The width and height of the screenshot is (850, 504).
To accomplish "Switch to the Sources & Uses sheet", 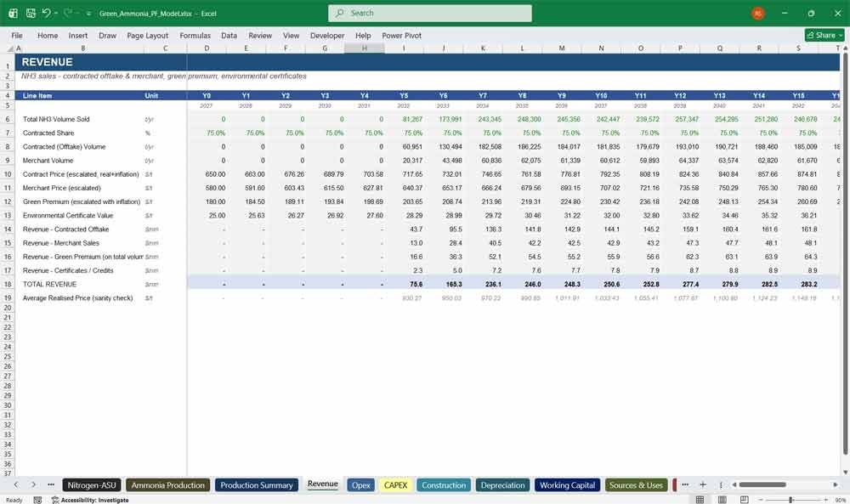I will click(x=636, y=485).
